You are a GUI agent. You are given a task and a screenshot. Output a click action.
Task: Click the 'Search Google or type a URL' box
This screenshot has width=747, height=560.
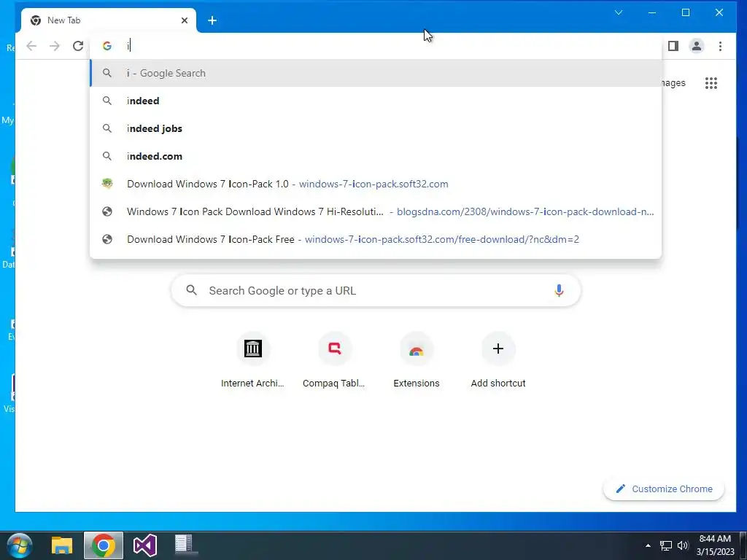376,290
